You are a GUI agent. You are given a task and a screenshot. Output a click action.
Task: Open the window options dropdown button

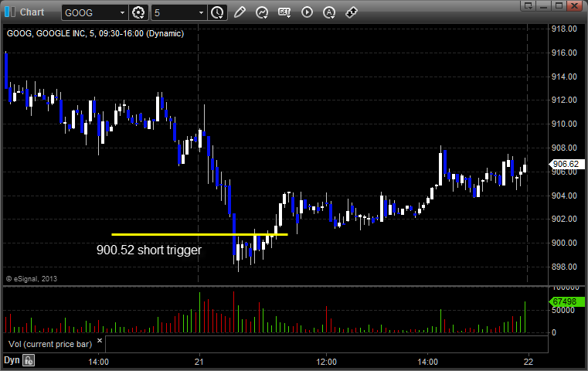tap(529, 5)
